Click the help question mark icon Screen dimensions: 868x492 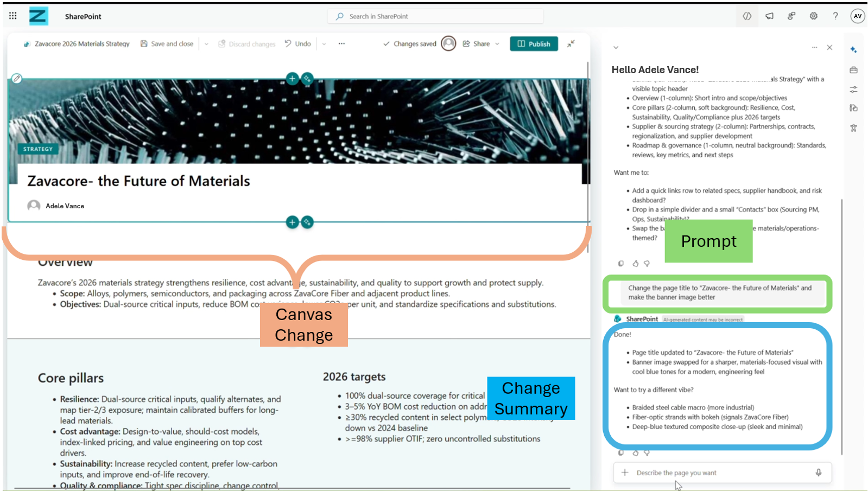(835, 16)
